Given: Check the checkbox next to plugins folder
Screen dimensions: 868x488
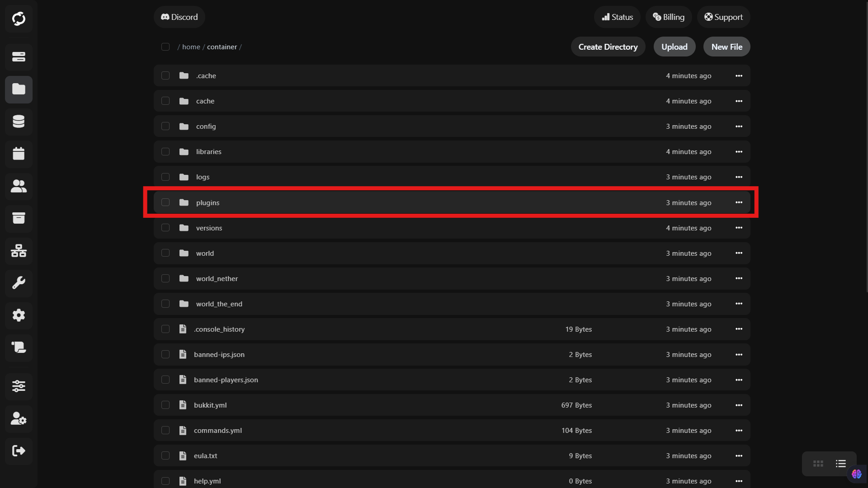Looking at the screenshot, I should (165, 202).
